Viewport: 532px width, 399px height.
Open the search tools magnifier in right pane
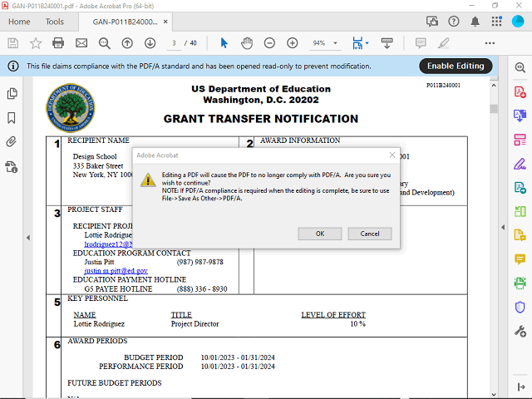520,67
